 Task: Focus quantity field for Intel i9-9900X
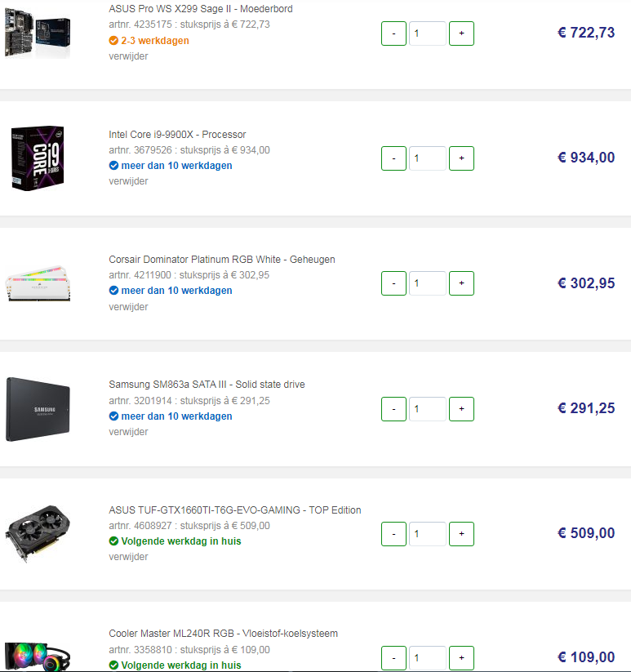428,158
